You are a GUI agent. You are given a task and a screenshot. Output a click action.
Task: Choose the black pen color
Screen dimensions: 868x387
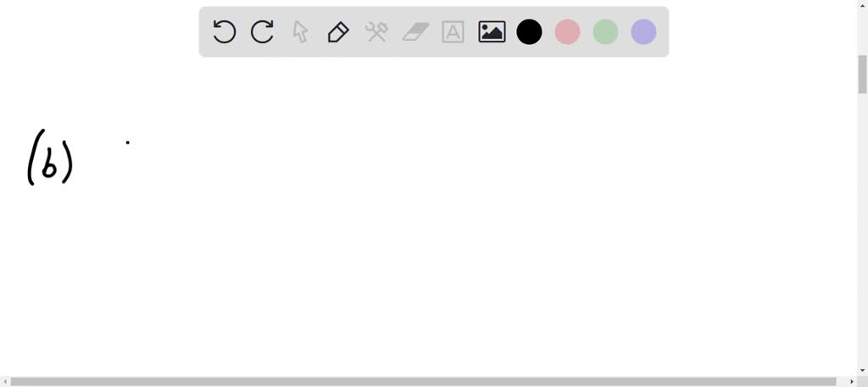[x=529, y=32]
